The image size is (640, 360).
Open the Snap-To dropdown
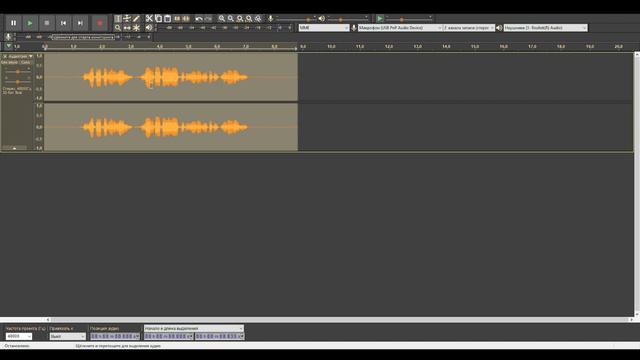(x=67, y=336)
